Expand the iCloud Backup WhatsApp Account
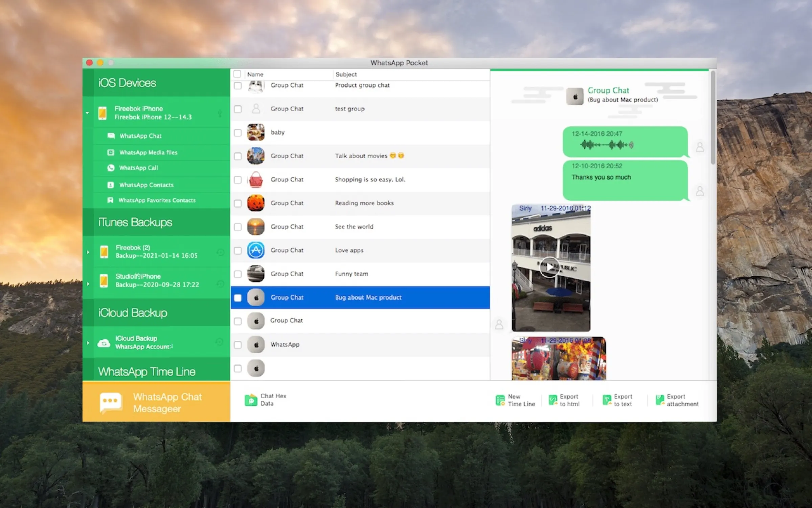Screen dimensions: 812x508 [88, 343]
